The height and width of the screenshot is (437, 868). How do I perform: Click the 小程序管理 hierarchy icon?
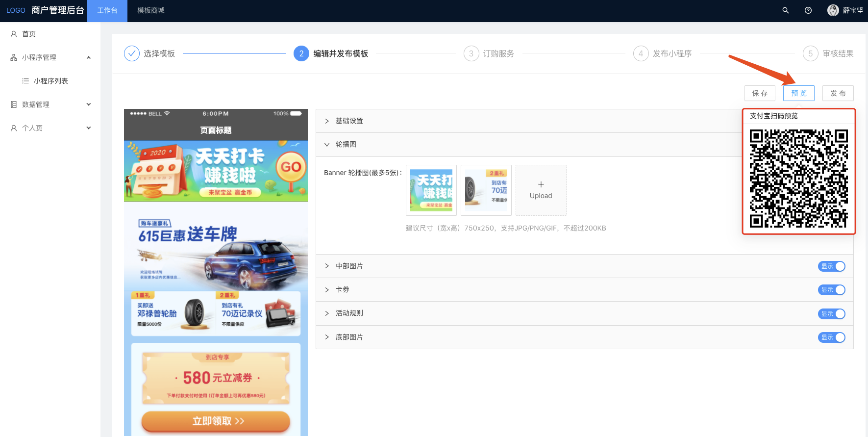point(14,57)
